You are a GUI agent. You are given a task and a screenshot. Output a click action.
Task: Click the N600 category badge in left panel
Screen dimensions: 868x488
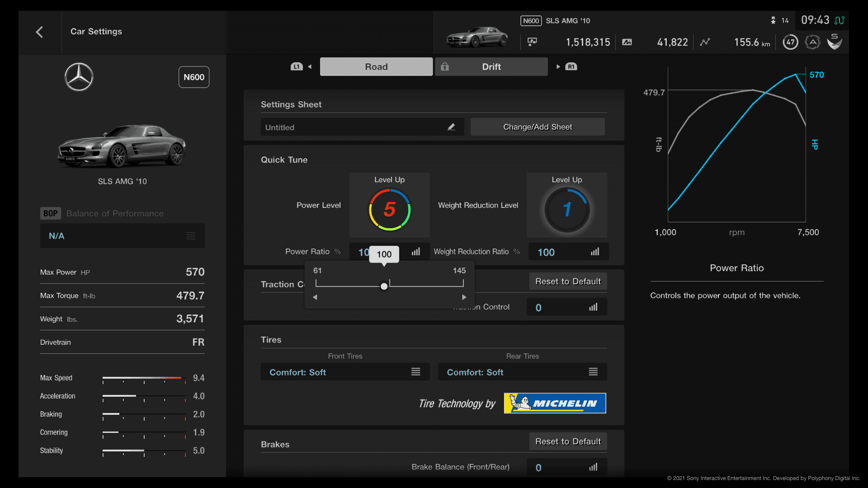pos(194,77)
